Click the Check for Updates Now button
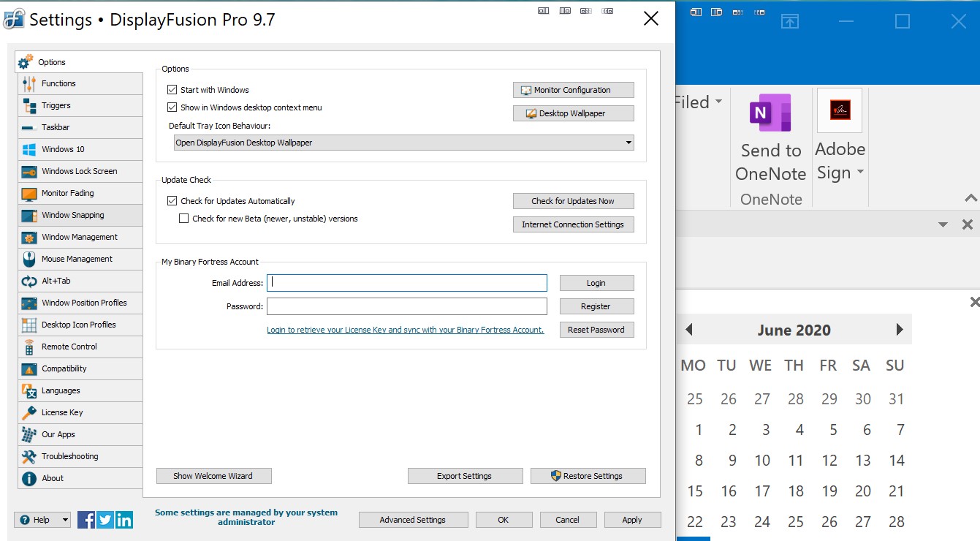The width and height of the screenshot is (980, 541). tap(573, 201)
